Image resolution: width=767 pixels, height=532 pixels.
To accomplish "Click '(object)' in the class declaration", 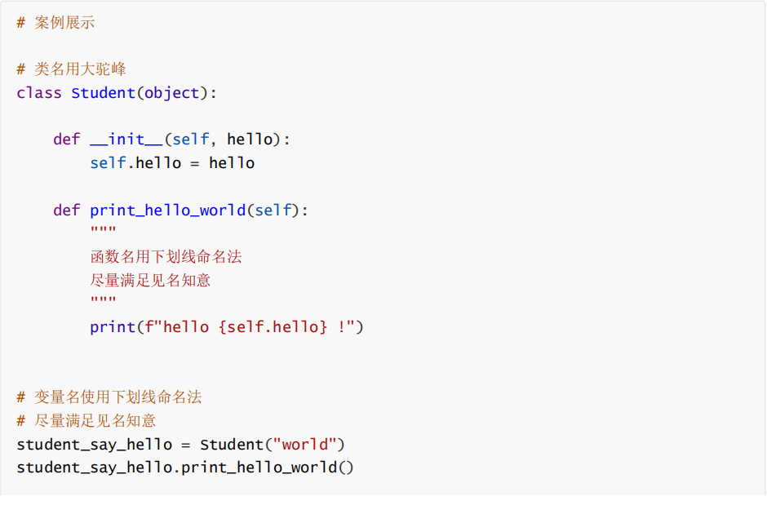I will (172, 93).
